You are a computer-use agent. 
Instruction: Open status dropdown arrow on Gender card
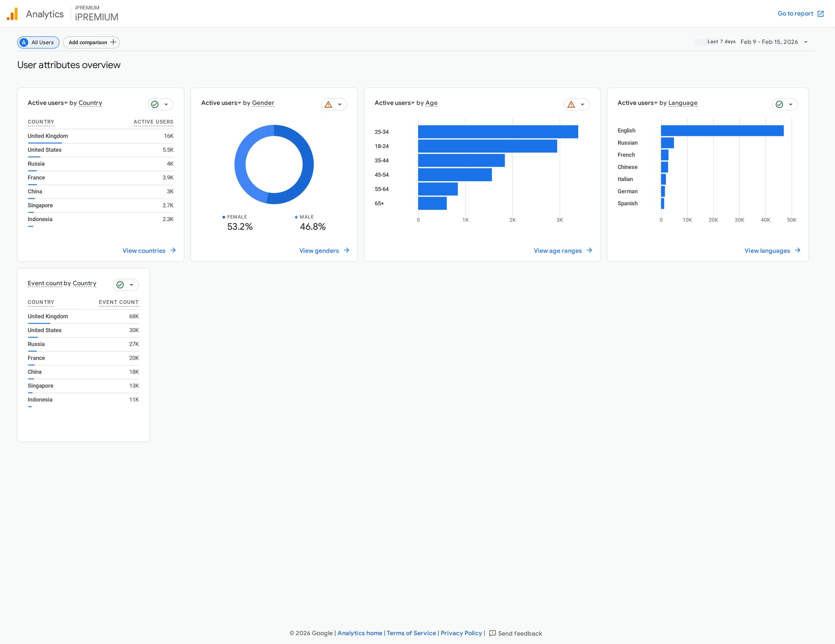(340, 104)
